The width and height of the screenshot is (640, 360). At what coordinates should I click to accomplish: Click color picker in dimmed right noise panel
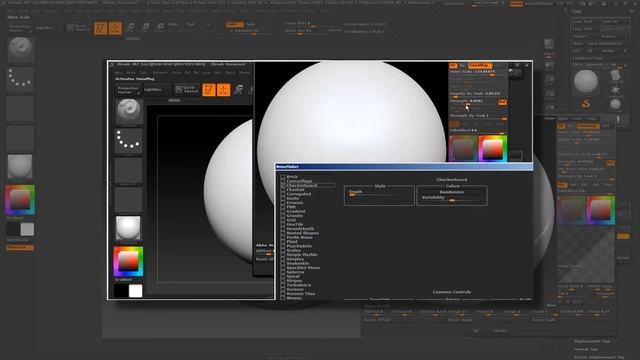601,210
